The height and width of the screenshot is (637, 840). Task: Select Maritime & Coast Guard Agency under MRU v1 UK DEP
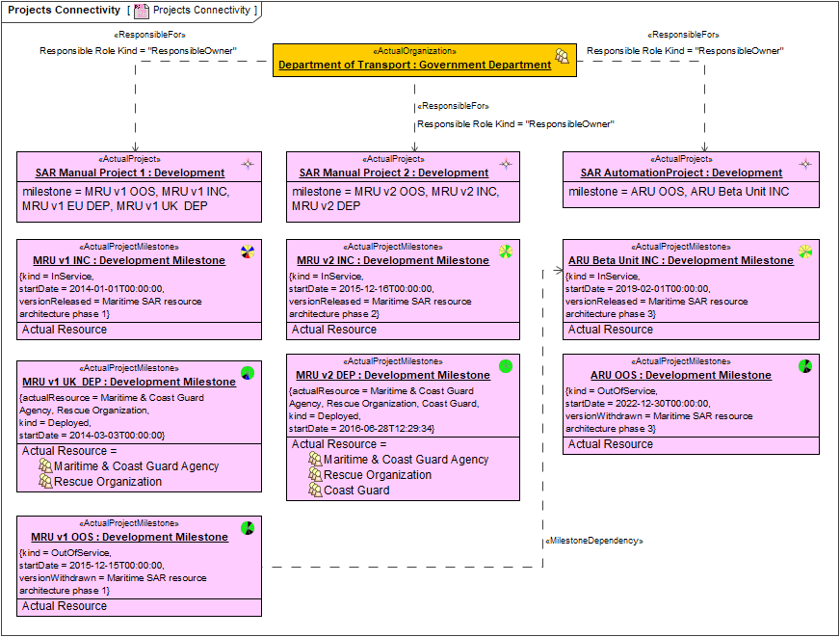(135, 466)
